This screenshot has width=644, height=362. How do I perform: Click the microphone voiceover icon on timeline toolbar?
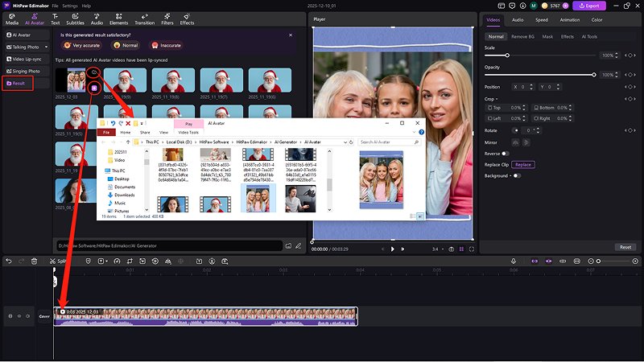tap(514, 261)
